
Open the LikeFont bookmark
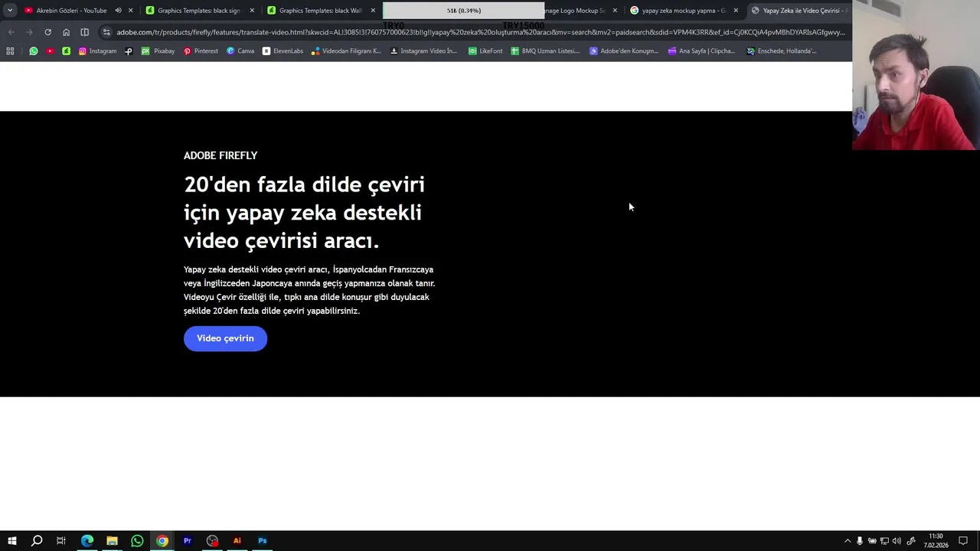(485, 51)
